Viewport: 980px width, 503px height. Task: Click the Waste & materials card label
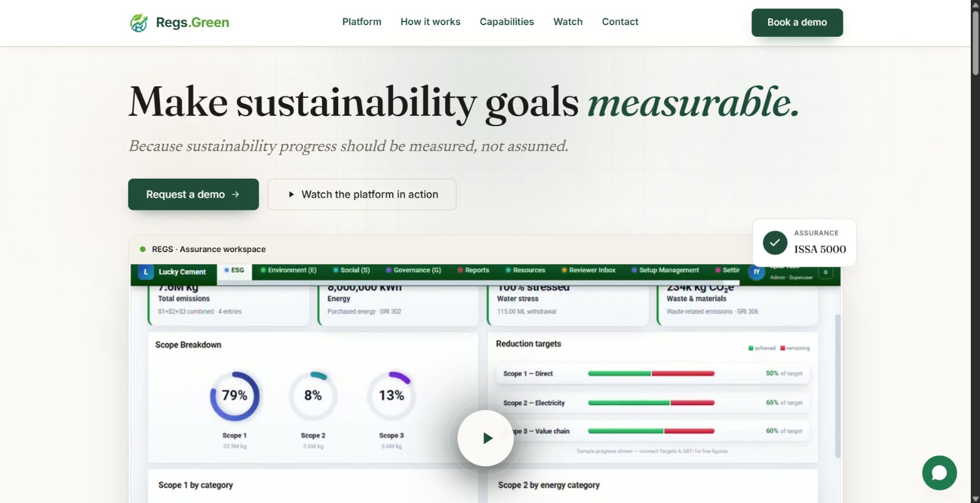click(x=696, y=299)
